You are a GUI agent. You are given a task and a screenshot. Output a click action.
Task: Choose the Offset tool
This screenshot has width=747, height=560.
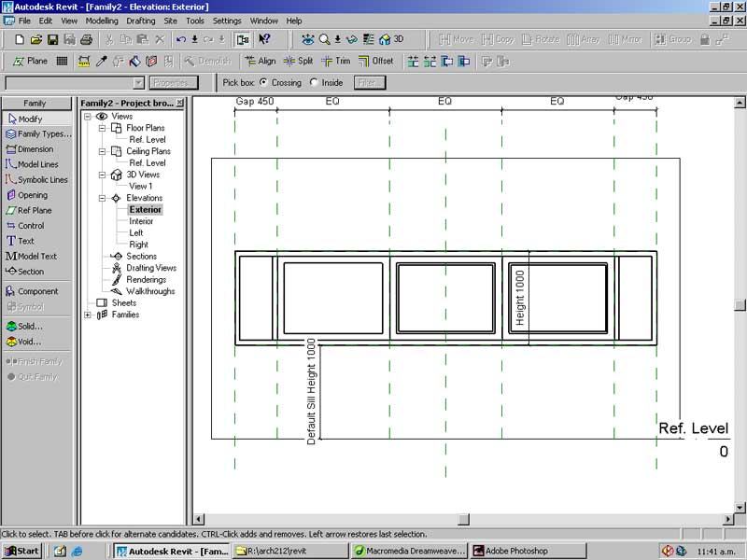375,62
